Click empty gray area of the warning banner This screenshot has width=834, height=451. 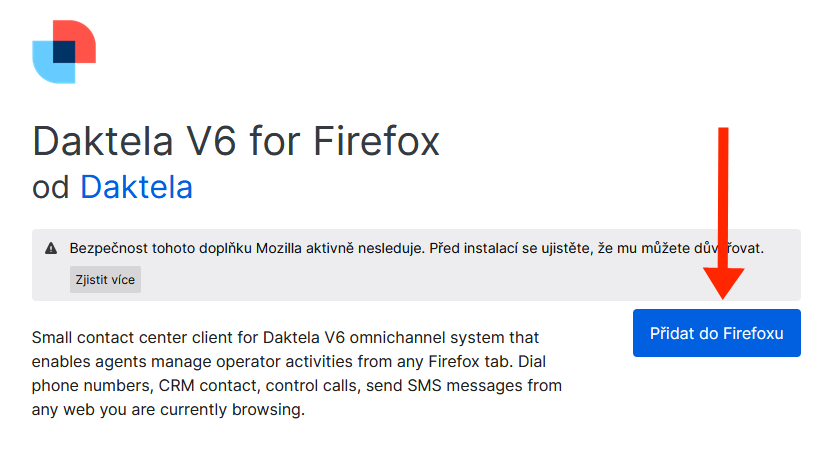500,282
